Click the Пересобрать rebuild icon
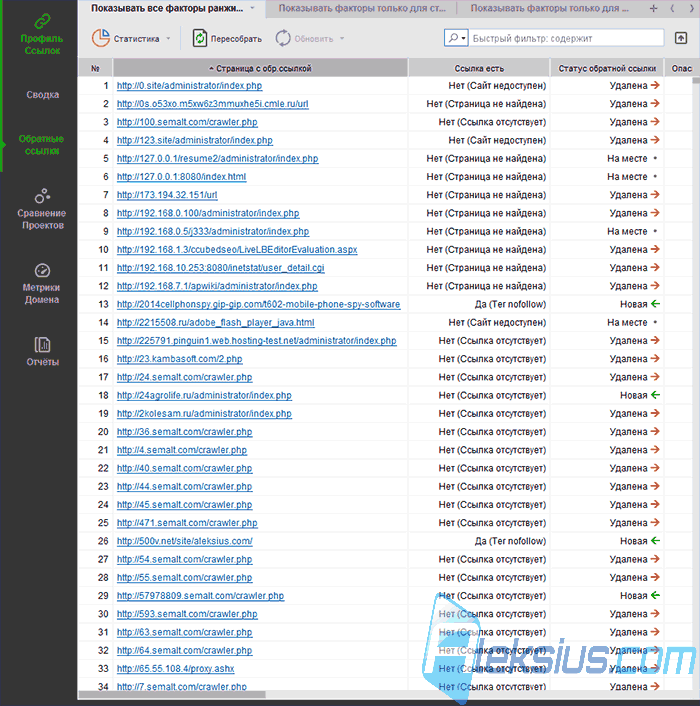700x706 pixels. (x=199, y=38)
